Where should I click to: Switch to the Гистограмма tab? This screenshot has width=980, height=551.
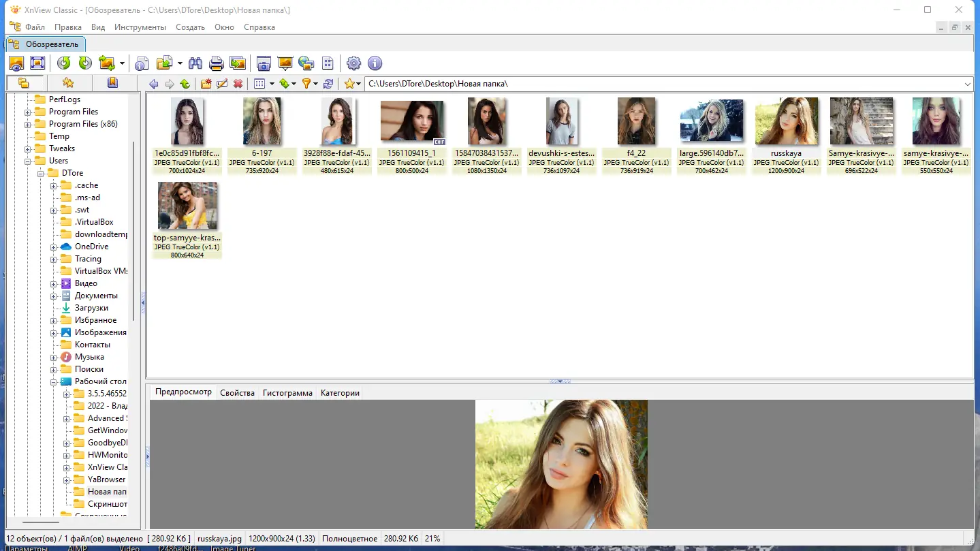pyautogui.click(x=288, y=393)
